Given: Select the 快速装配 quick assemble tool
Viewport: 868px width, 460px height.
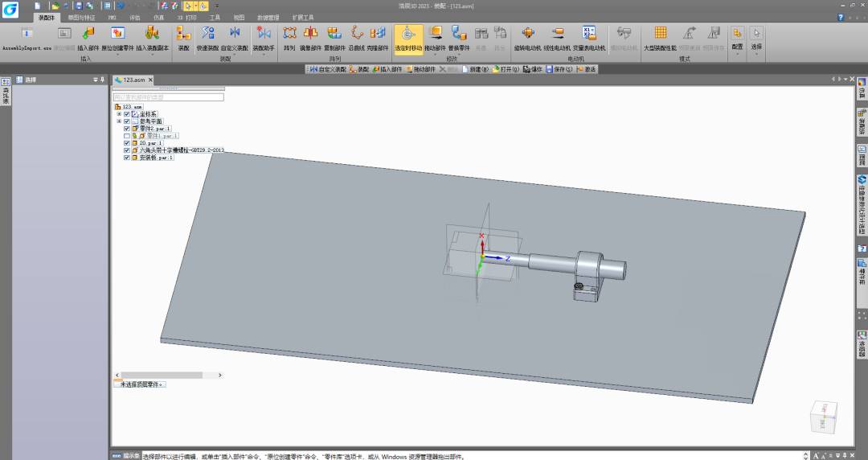Looking at the screenshot, I should 207,34.
